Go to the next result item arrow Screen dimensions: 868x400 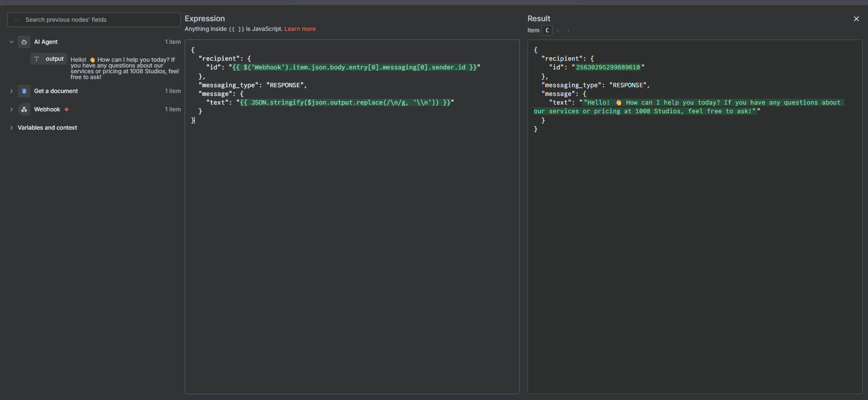(x=569, y=30)
